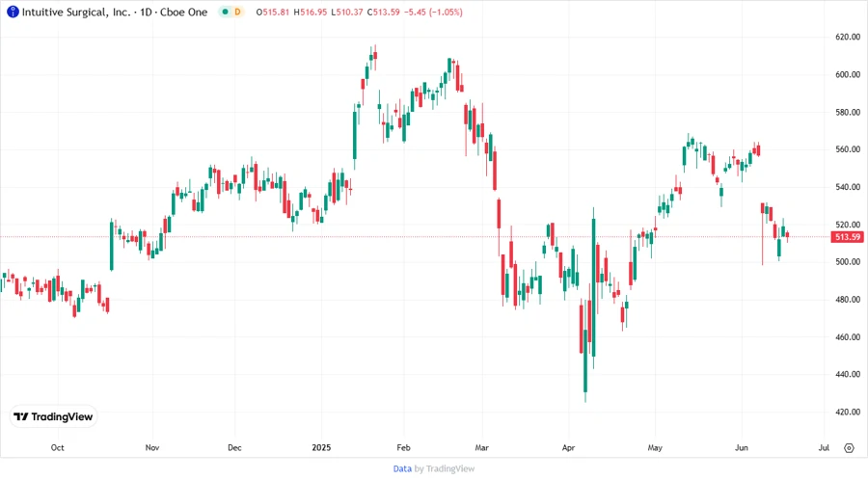Click the Intuitive Surgical, Inc. symbol title

point(76,13)
